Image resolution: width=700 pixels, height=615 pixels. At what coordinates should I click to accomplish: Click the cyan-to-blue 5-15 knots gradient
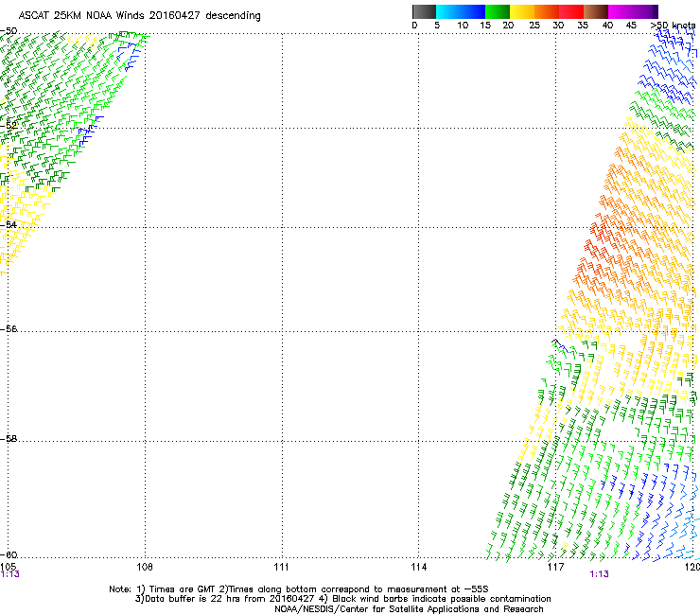point(461,11)
